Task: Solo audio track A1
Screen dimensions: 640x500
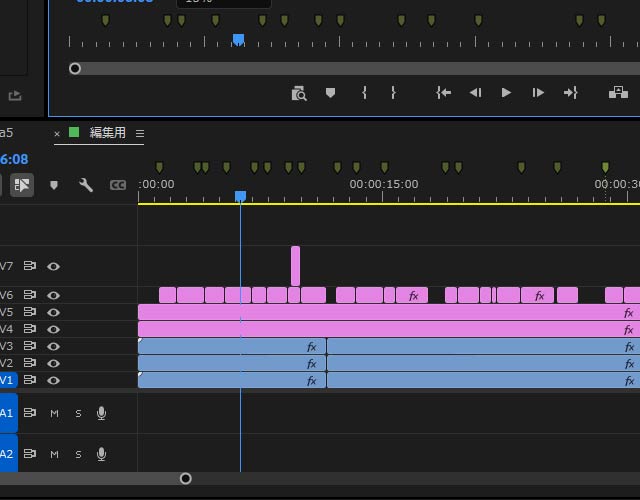Action: 78,413
